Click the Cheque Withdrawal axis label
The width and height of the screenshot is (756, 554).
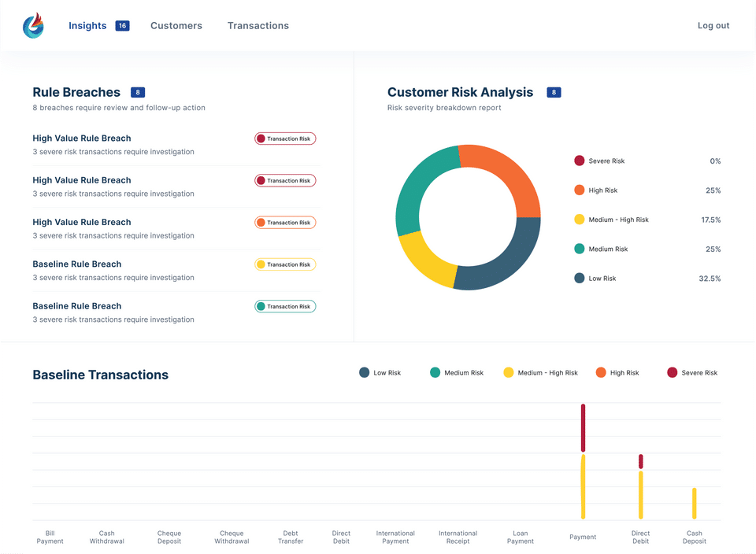point(232,537)
